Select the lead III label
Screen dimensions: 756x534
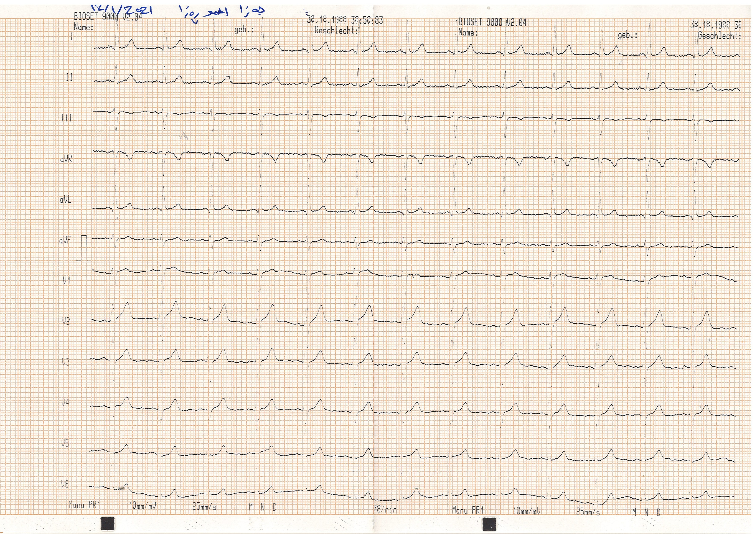[x=67, y=118]
